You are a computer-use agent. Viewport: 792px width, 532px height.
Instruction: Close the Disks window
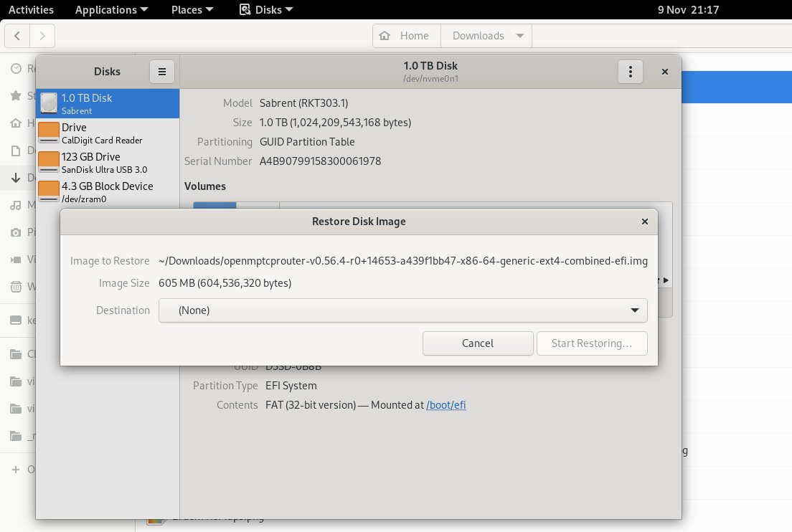click(x=665, y=72)
